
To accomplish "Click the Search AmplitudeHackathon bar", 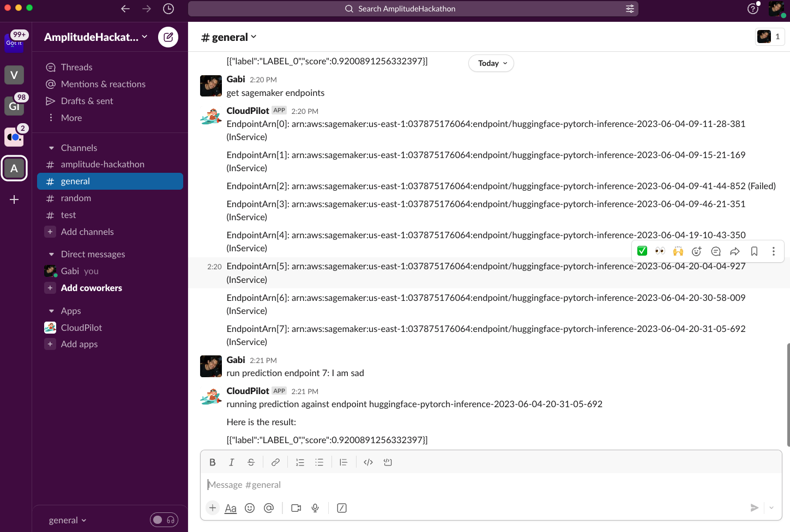I will point(413,9).
